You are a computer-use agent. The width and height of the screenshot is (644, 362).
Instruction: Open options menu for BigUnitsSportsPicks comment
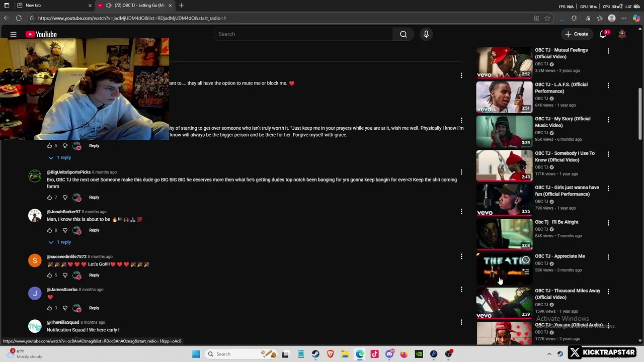pyautogui.click(x=461, y=172)
